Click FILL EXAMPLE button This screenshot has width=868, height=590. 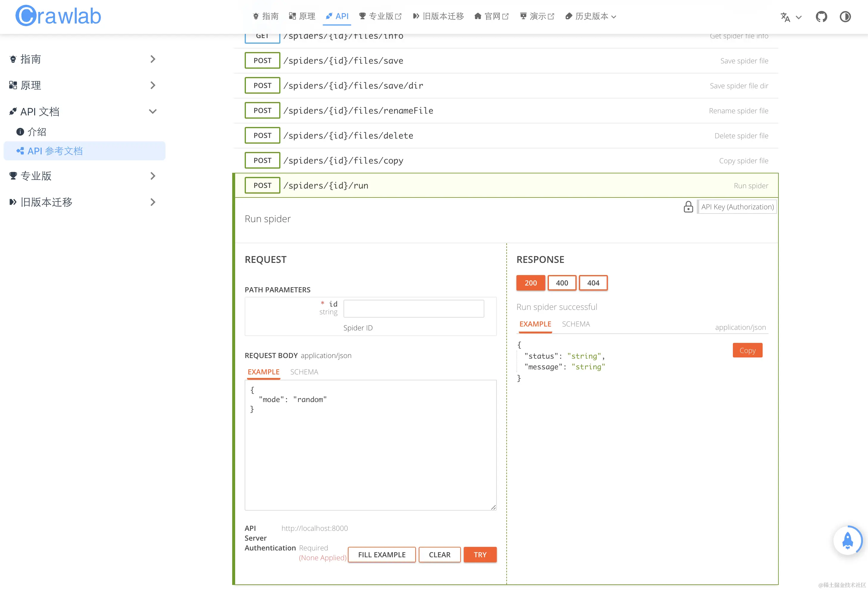pos(381,555)
